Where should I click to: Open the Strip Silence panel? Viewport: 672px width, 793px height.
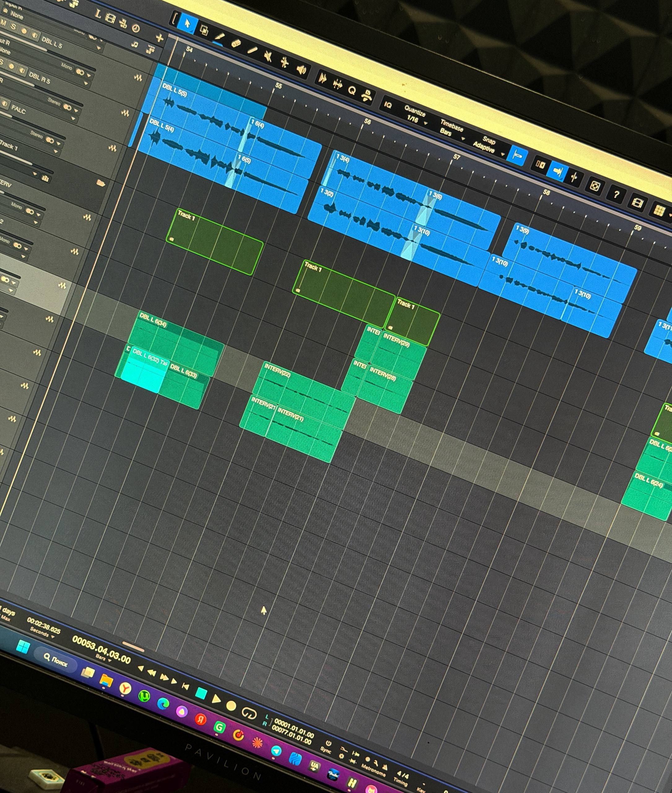point(323,78)
